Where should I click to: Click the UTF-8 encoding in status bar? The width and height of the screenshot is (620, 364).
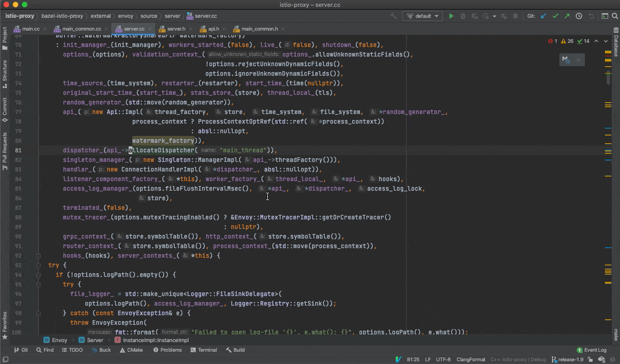coord(443,359)
